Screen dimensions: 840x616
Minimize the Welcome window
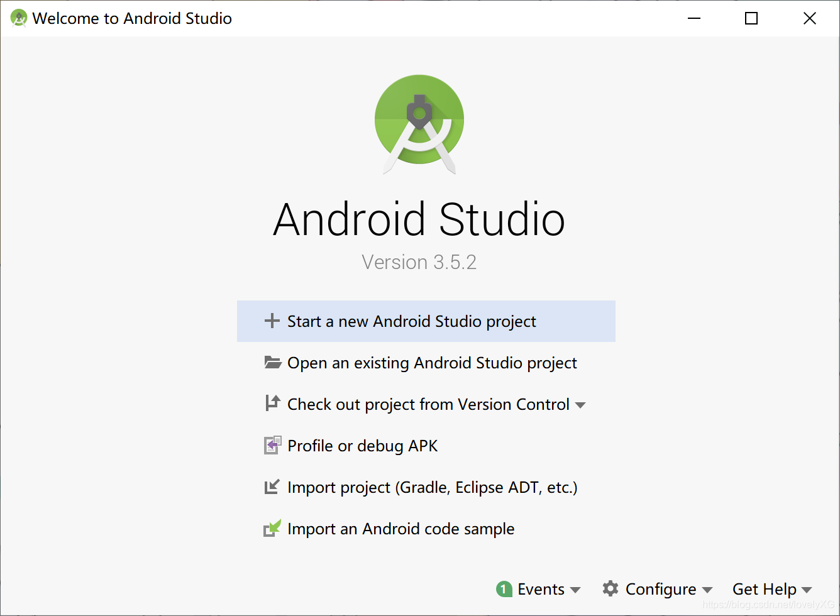(x=694, y=18)
